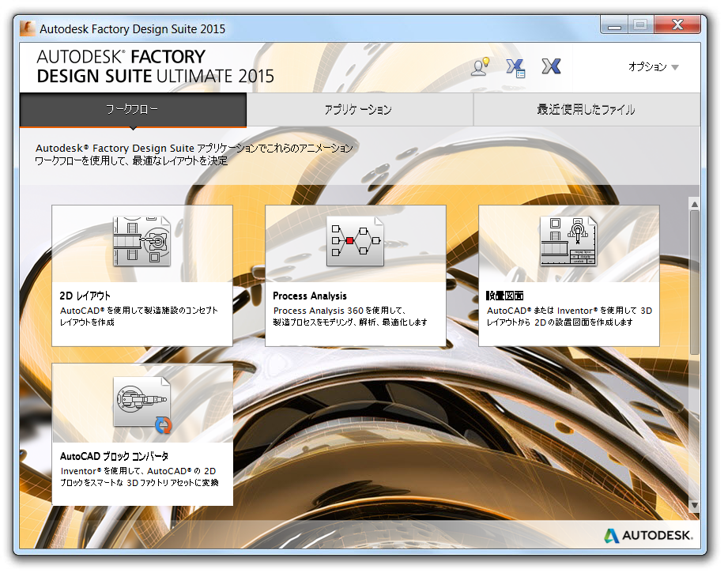Switch to the アプリケーション tab
Image resolution: width=728 pixels, height=573 pixels.
[x=360, y=110]
